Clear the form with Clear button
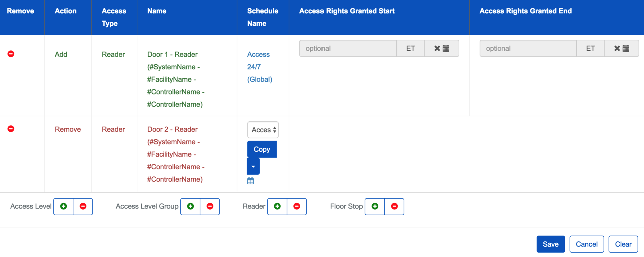Image resolution: width=644 pixels, height=257 pixels. [623, 244]
